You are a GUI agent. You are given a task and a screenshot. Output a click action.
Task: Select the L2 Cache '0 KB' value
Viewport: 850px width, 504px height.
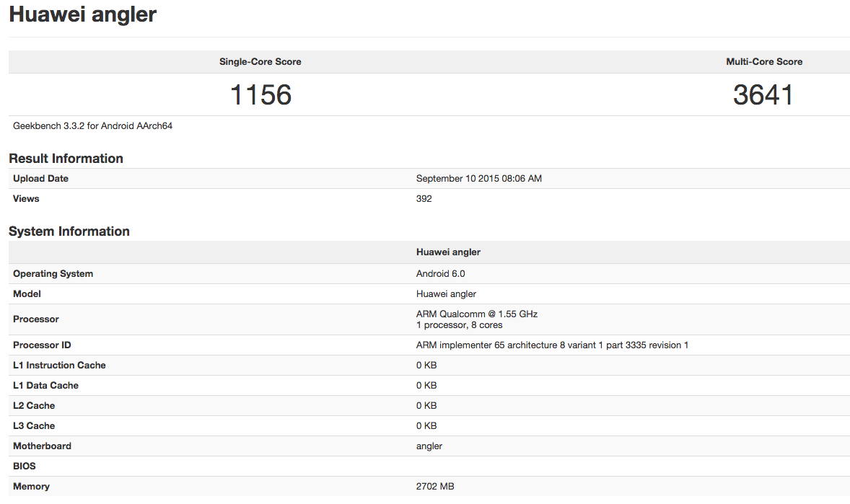point(426,405)
